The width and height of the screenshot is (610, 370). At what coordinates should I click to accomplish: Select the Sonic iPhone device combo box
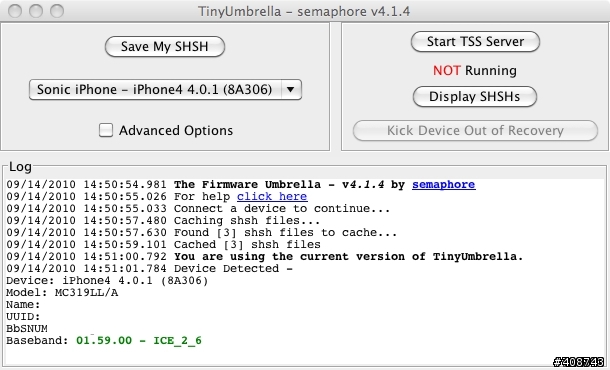165,90
